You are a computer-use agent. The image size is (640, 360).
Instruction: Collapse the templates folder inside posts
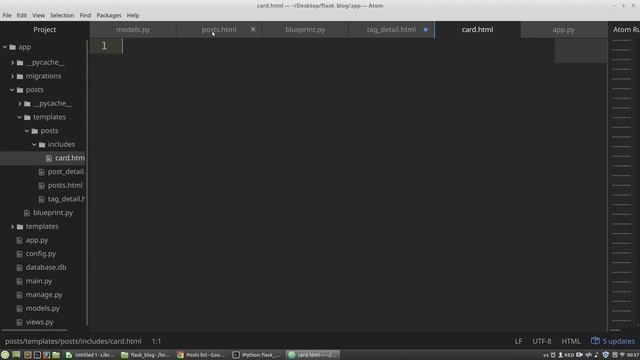tap(20, 117)
